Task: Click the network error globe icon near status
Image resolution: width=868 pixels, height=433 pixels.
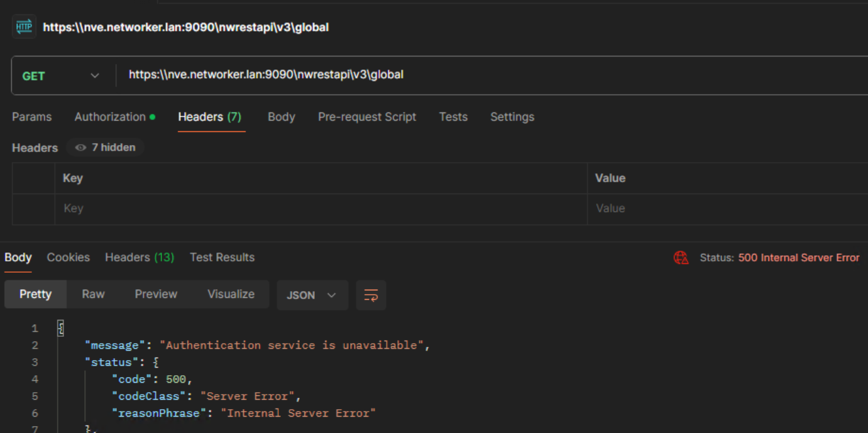Action: point(680,257)
